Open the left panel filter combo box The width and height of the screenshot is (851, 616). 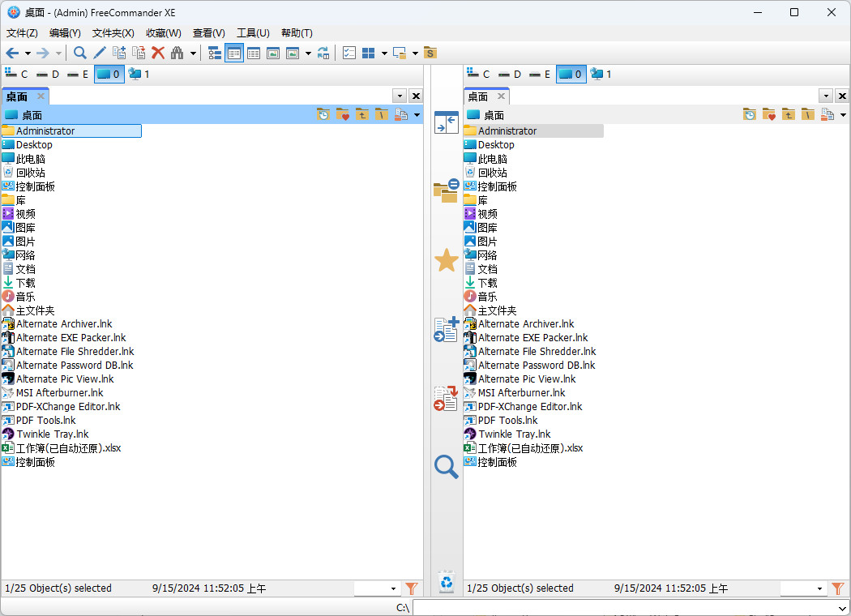pyautogui.click(x=377, y=588)
